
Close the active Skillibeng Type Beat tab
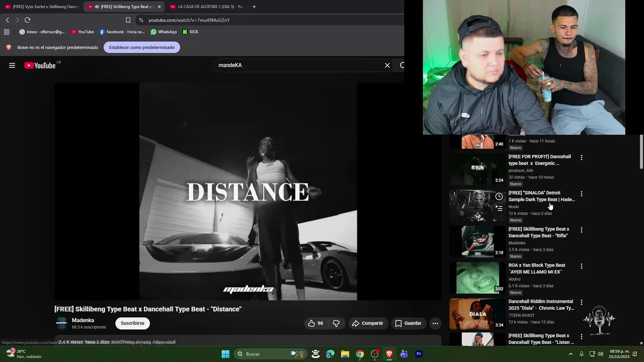click(159, 7)
